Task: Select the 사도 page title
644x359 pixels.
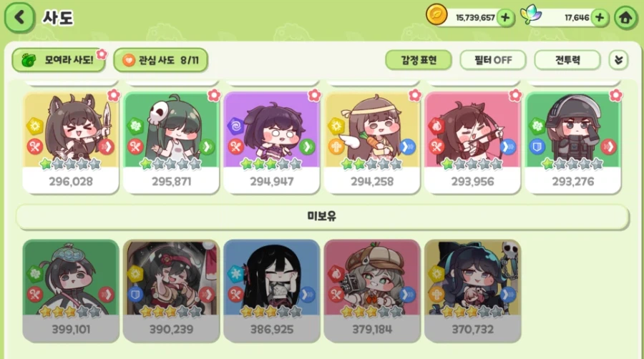Action: point(58,18)
